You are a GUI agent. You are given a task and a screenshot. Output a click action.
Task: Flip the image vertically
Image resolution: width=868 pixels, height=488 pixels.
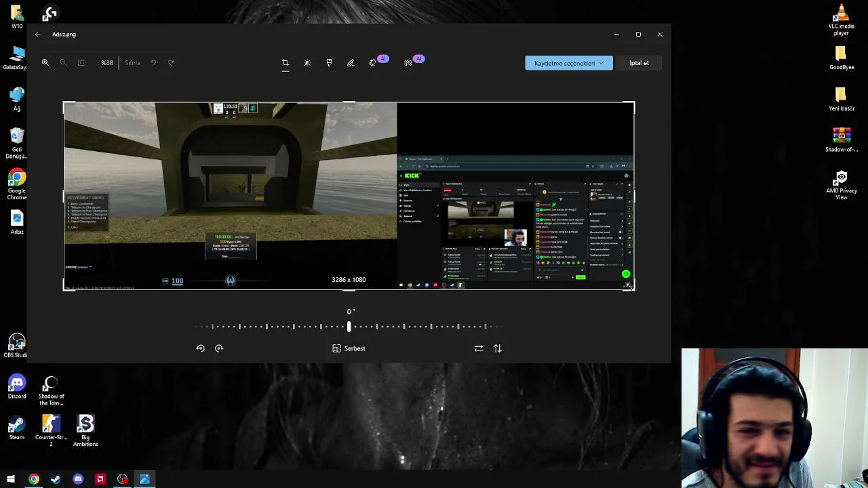click(498, 348)
